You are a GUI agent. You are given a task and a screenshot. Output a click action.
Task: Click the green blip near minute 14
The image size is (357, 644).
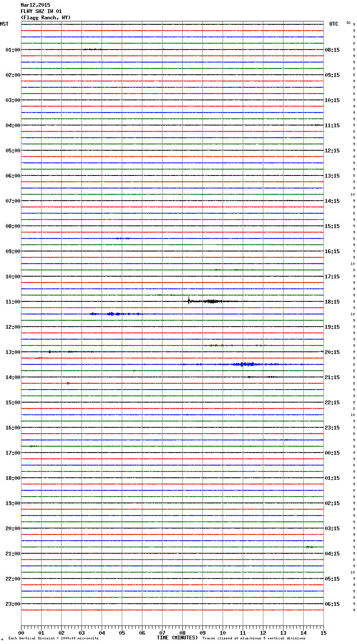pos(310,547)
